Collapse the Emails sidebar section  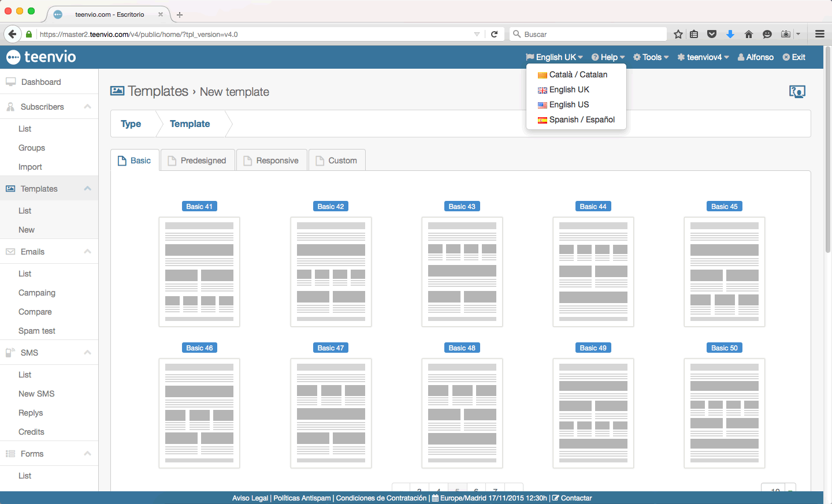pyautogui.click(x=87, y=252)
